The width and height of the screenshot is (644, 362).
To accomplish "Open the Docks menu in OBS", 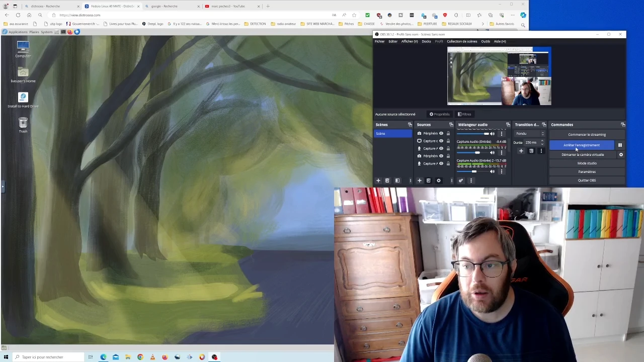I will [426, 42].
